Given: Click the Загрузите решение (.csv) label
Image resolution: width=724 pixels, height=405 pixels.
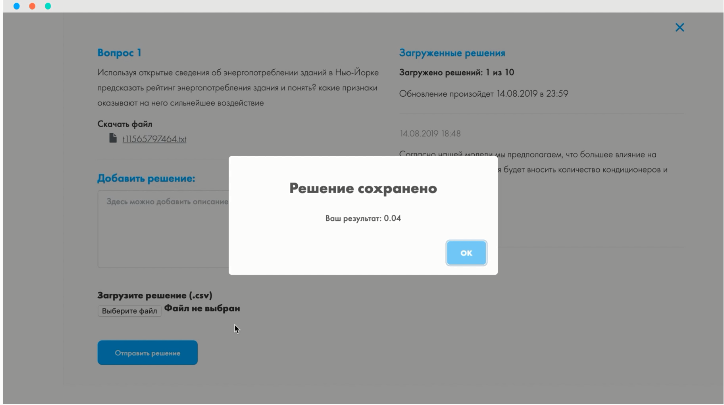Looking at the screenshot, I should (155, 295).
